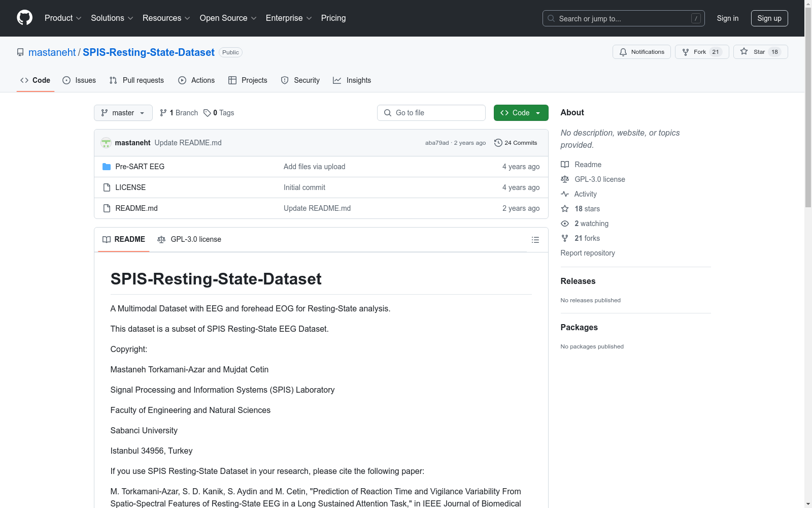Open the Add files via upload commit
812x508 pixels.
pyautogui.click(x=314, y=167)
